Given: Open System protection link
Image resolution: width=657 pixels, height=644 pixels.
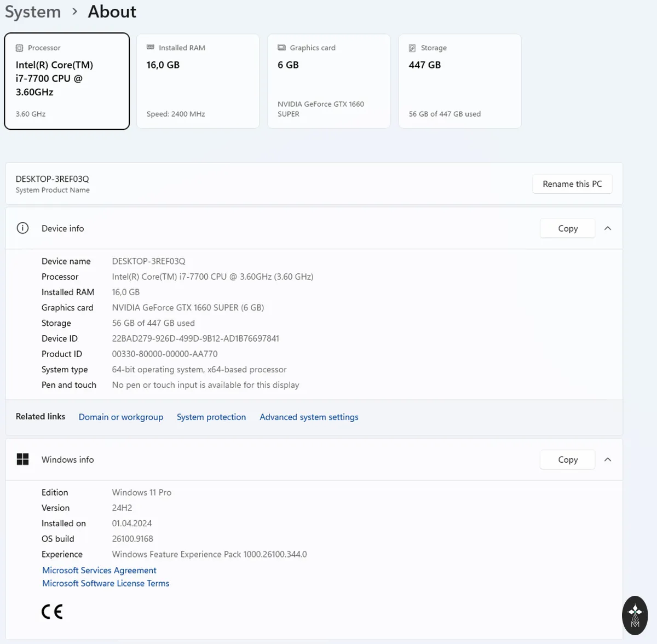Looking at the screenshot, I should pyautogui.click(x=211, y=417).
